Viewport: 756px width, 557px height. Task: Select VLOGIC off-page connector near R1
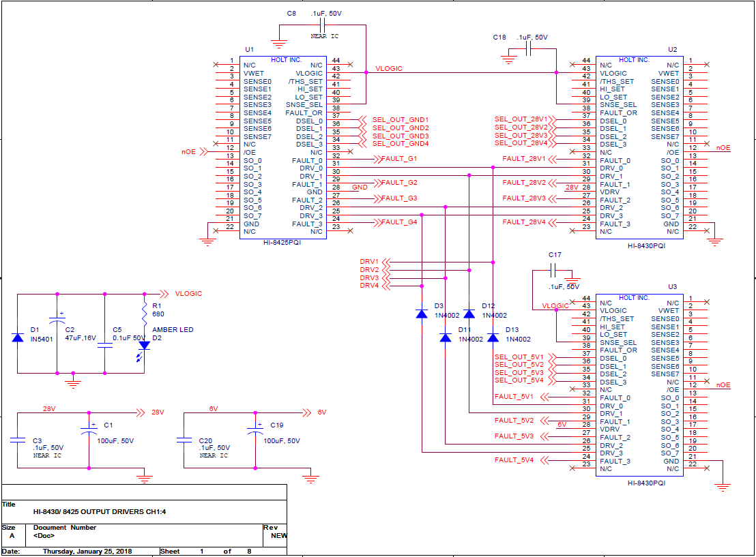[164, 293]
